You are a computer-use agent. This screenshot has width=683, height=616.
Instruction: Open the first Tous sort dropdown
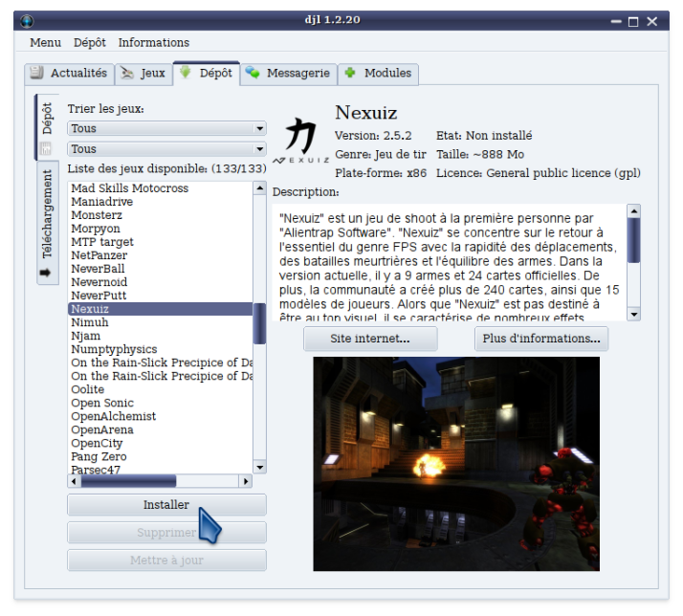166,128
